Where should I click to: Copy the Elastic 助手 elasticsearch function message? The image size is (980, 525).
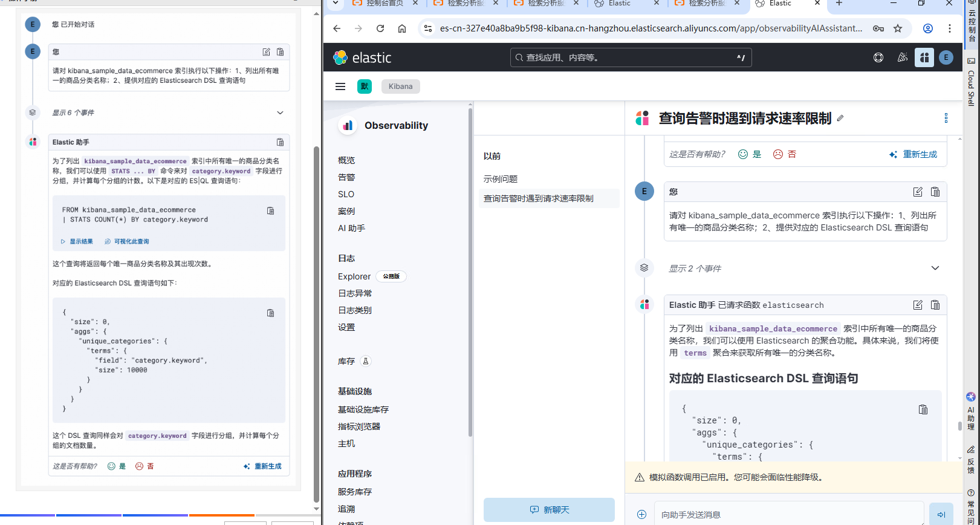935,305
